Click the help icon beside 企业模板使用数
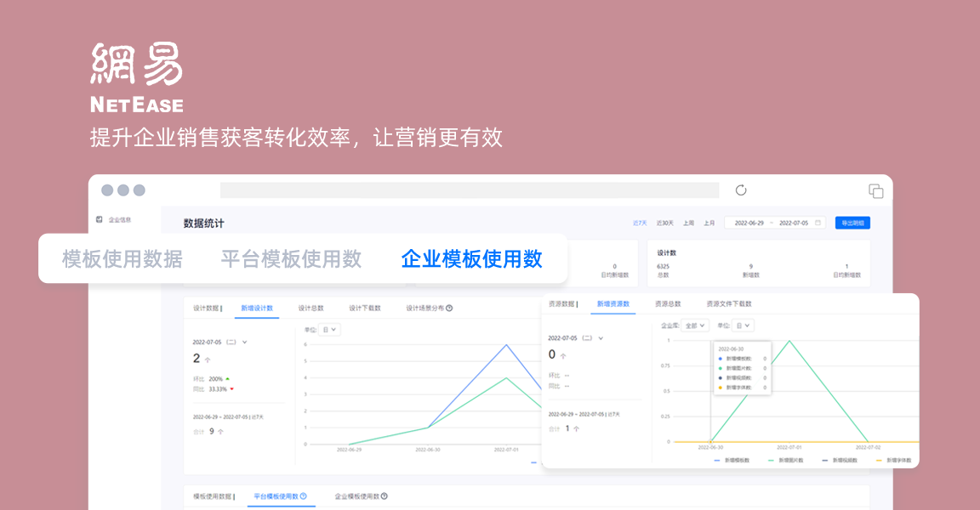 (385, 496)
